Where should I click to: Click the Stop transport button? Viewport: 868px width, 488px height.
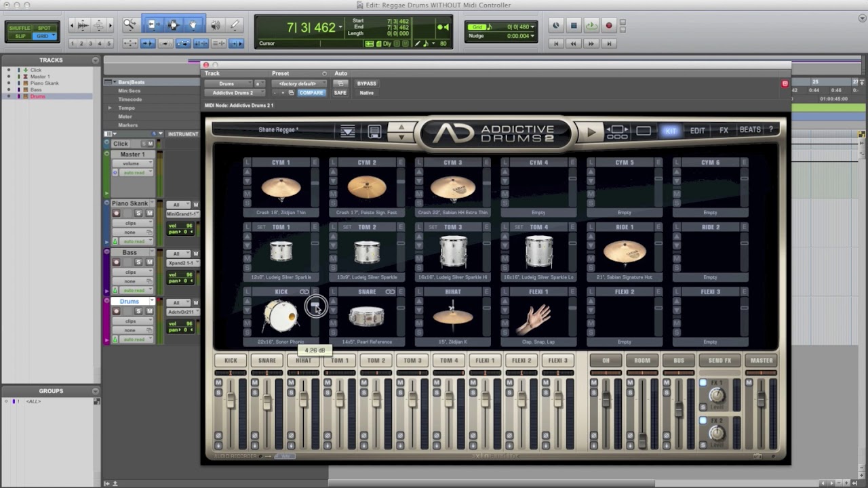(574, 26)
